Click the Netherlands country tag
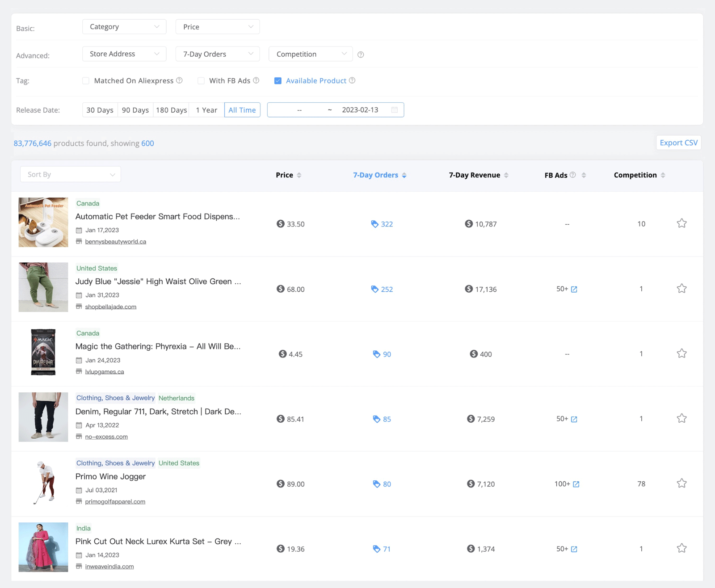Image resolution: width=715 pixels, height=588 pixels. click(x=177, y=398)
